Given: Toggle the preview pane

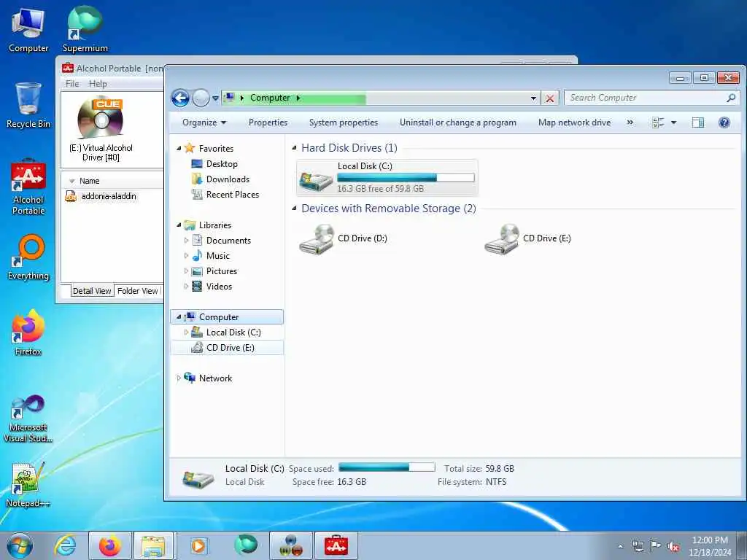Looking at the screenshot, I should click(698, 122).
